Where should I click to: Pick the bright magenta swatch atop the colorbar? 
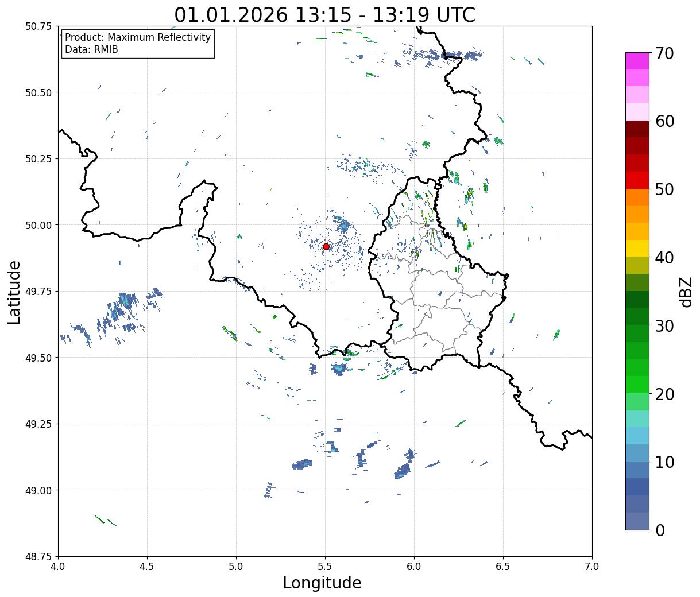(x=637, y=61)
